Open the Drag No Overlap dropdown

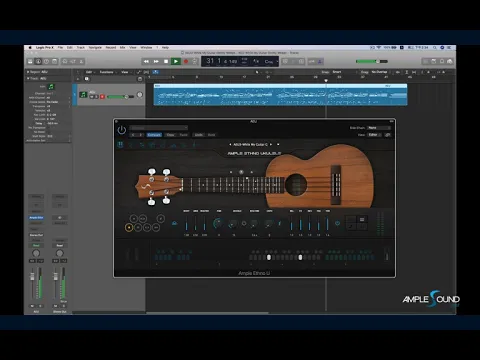click(380, 72)
